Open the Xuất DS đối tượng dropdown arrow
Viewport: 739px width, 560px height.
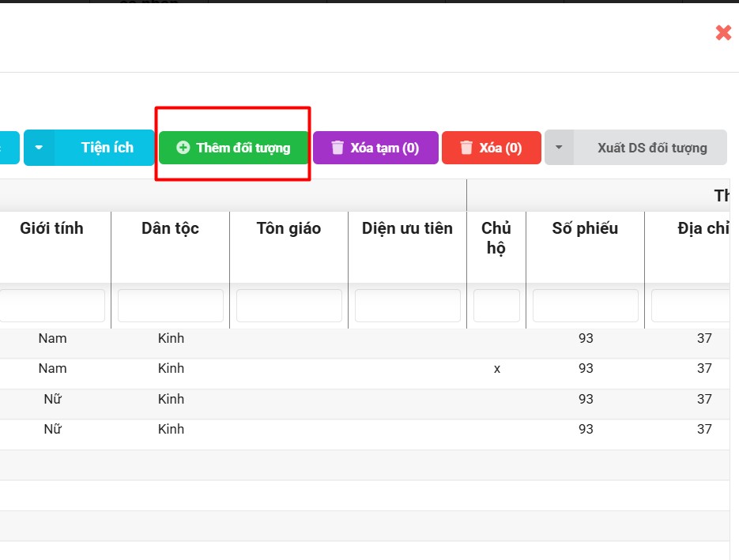click(559, 148)
